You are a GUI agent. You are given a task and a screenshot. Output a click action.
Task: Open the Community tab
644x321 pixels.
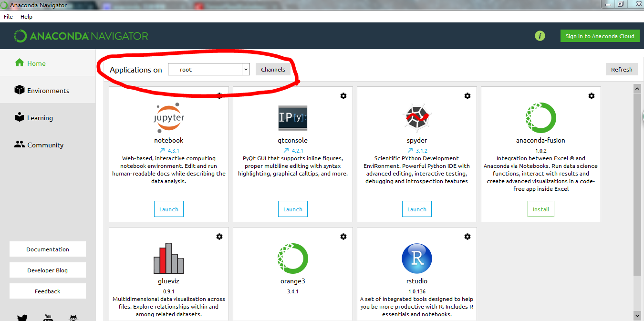coord(48,145)
